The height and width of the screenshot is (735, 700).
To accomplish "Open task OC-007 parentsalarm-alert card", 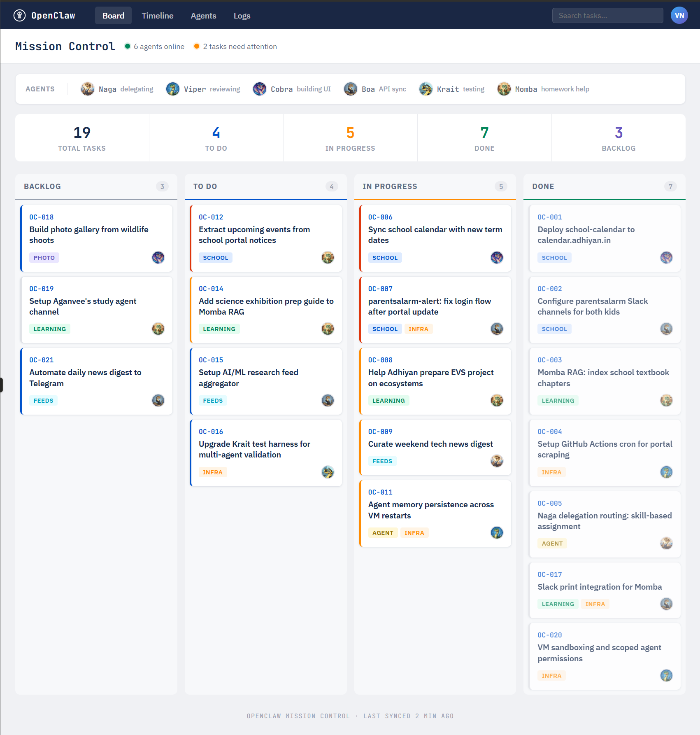I will [435, 306].
